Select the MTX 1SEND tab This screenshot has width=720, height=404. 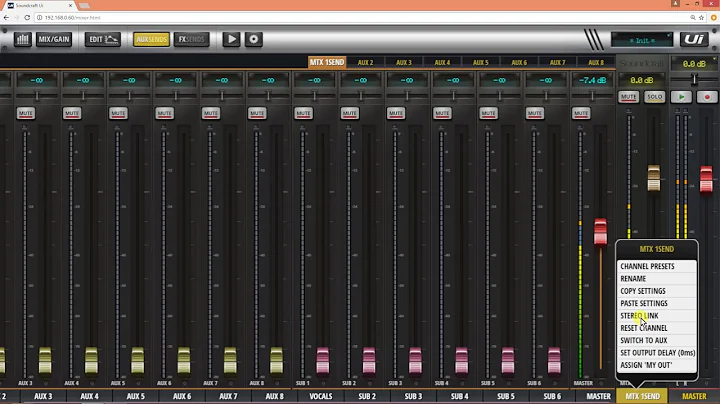[327, 62]
